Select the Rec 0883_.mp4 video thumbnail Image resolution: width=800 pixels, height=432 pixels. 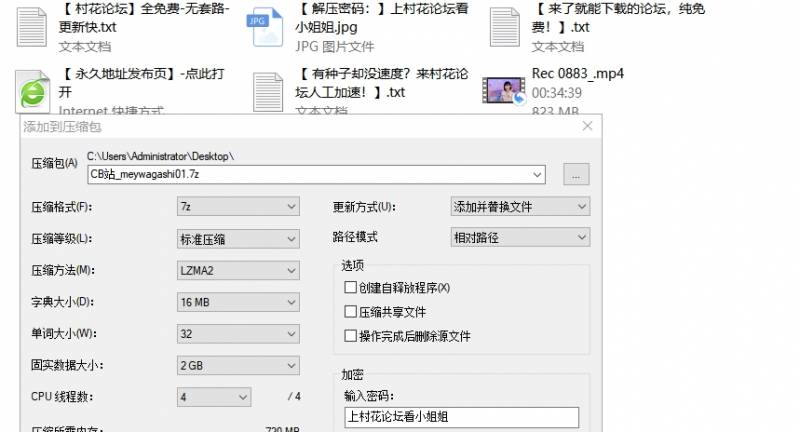[x=504, y=91]
